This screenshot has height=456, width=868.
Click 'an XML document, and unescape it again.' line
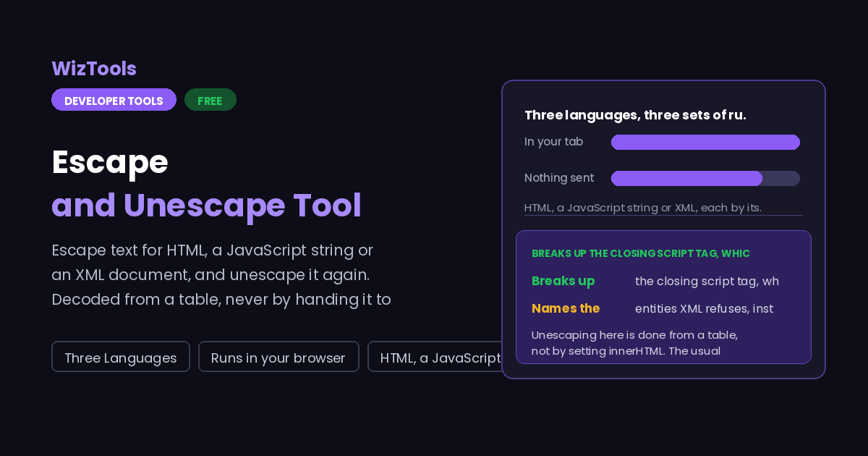210,275
